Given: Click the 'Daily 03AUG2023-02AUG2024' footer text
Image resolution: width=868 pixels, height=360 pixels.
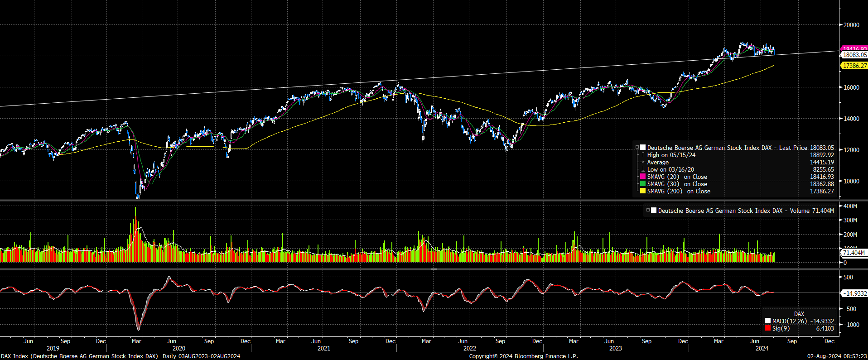Looking at the screenshot, I should click(x=201, y=356).
